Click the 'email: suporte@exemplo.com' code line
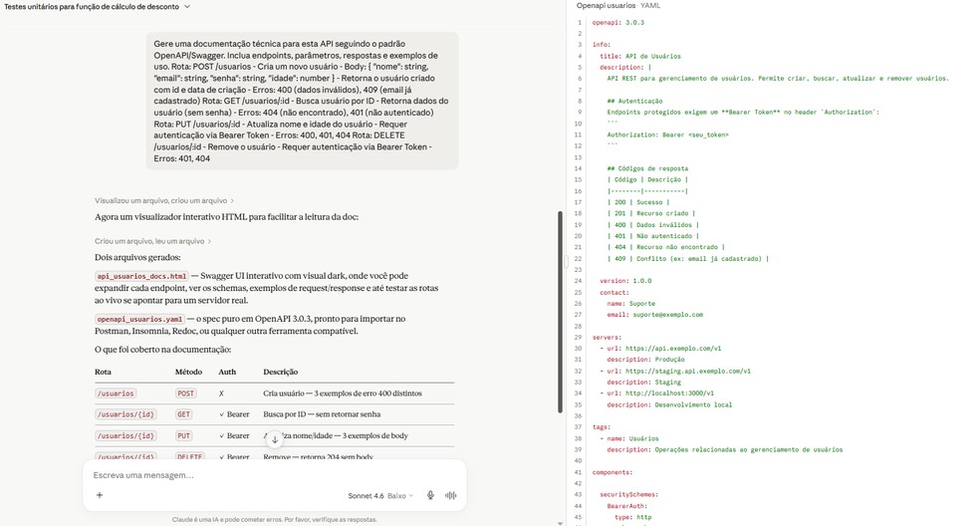Screen dimensions: 980x526 [x=655, y=315]
